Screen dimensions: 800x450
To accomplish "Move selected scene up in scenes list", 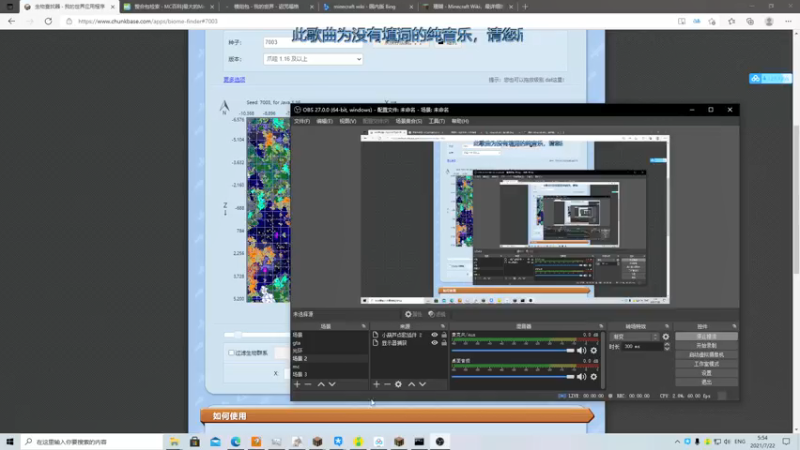I will click(x=321, y=384).
